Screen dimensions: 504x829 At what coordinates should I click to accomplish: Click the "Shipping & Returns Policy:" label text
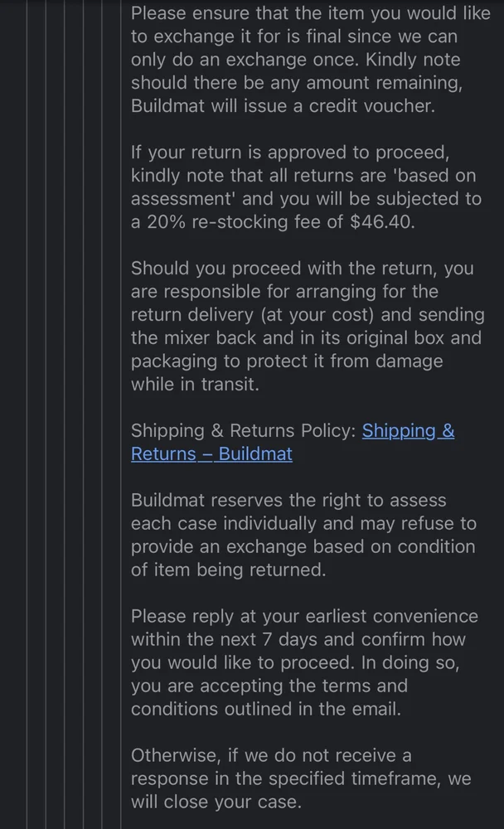244,431
